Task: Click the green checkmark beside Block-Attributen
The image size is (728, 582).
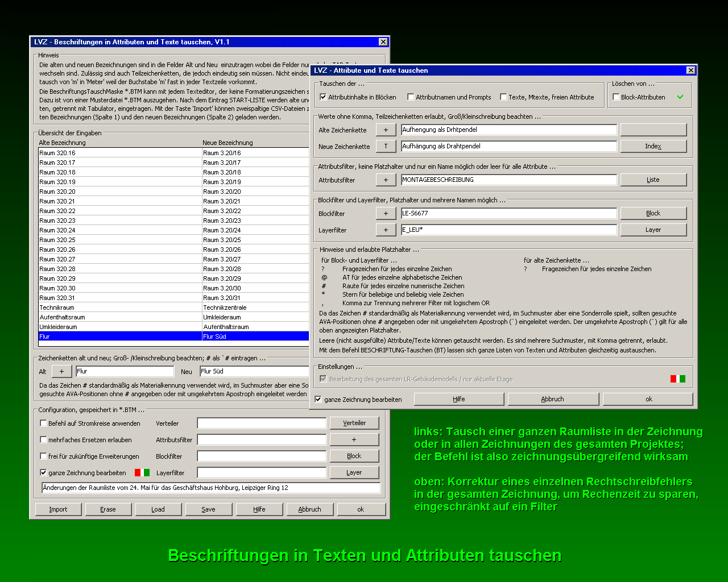Action: click(680, 97)
